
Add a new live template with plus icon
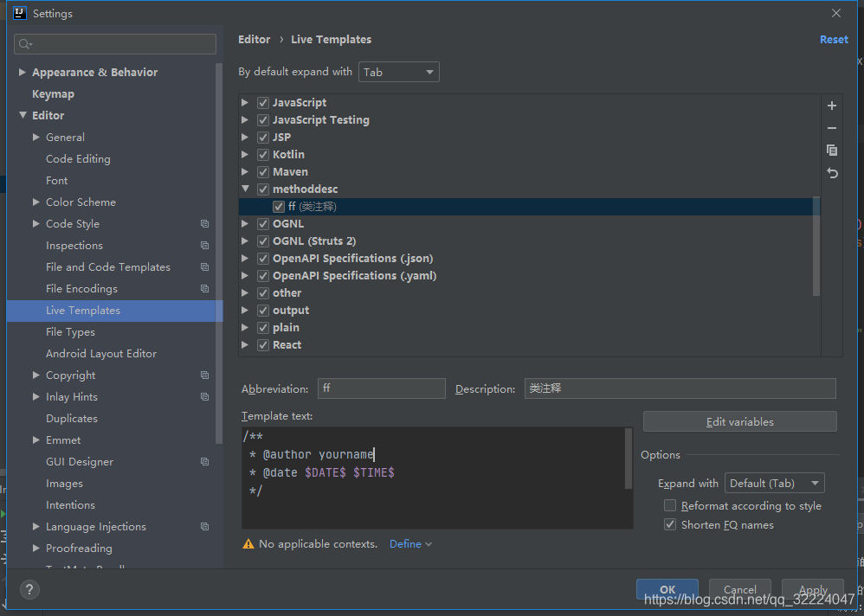pyautogui.click(x=832, y=106)
